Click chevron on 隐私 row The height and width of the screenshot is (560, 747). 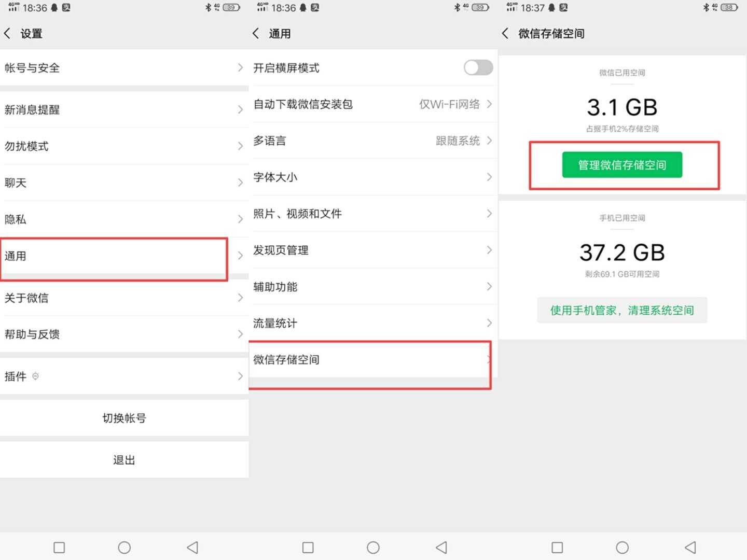point(240,219)
